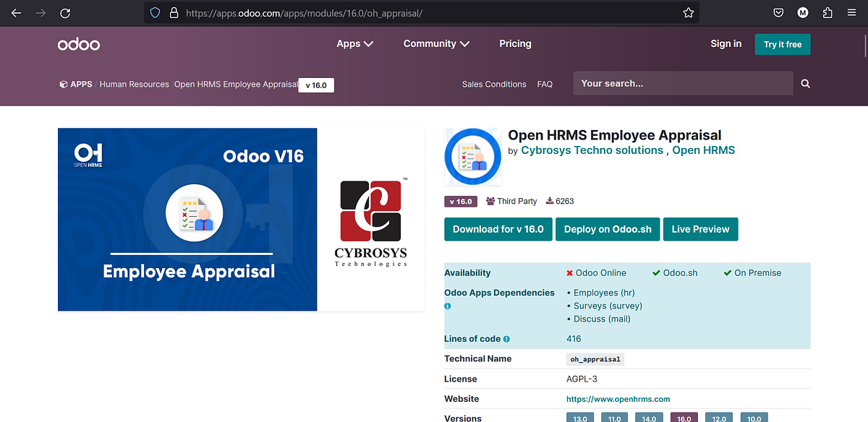
Task: Open the browser extensions puzzle icon
Action: click(x=825, y=12)
